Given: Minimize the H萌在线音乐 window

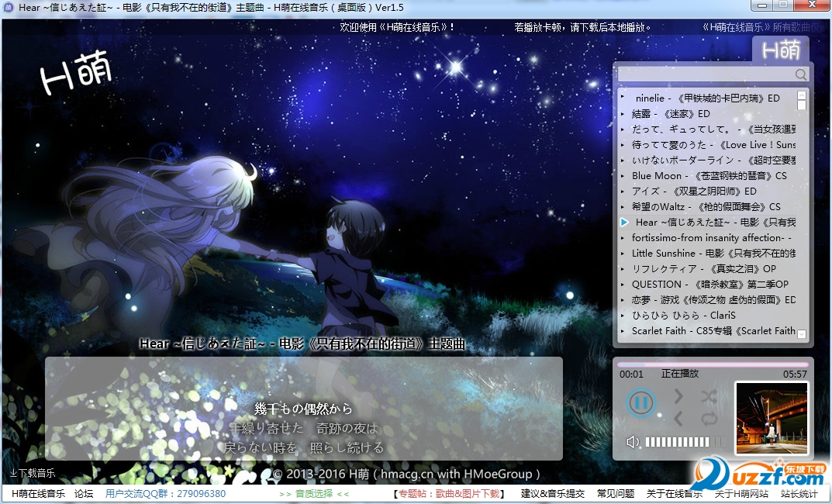Looking at the screenshot, I should click(x=762, y=5).
